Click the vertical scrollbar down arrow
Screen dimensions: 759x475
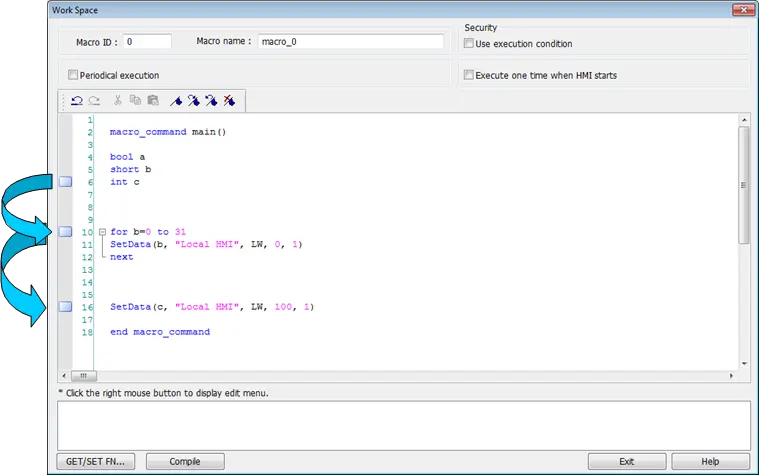tap(744, 364)
